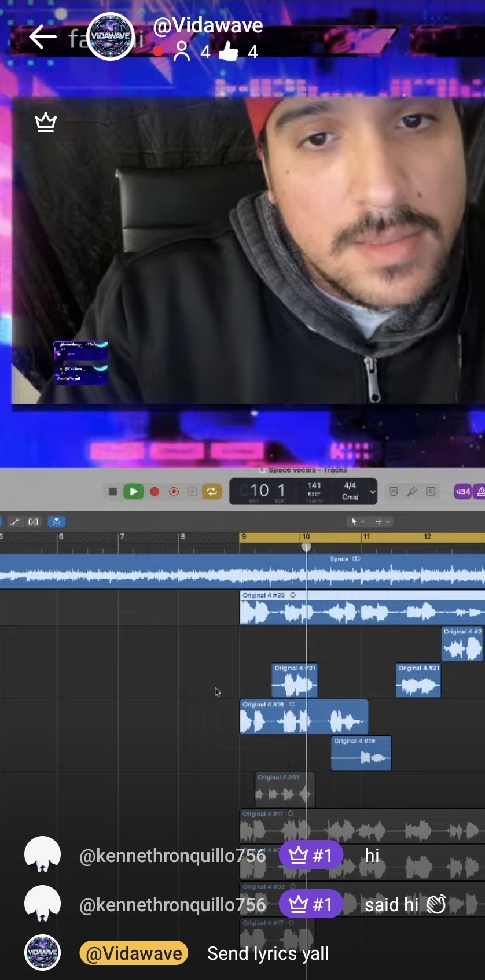Click the Space vocals - Tracks window title
Image resolution: width=485 pixels, height=980 pixels.
(x=307, y=470)
